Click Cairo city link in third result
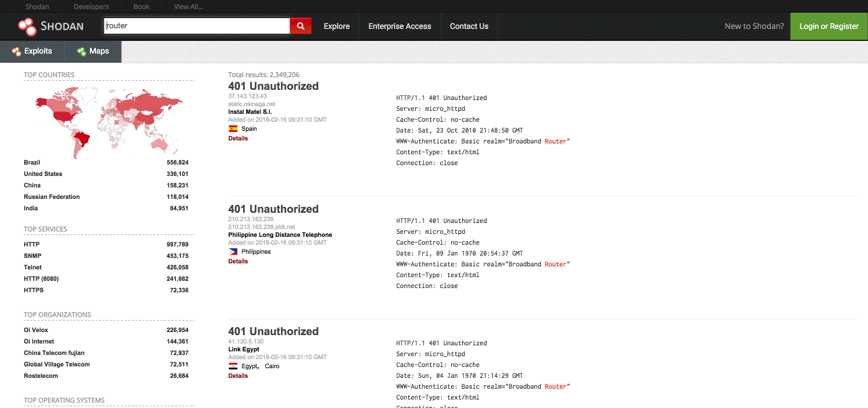The width and height of the screenshot is (868, 408). click(x=272, y=366)
